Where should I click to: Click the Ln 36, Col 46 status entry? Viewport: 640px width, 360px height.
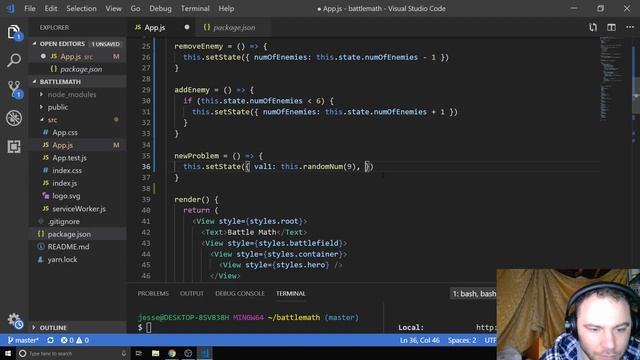point(420,340)
